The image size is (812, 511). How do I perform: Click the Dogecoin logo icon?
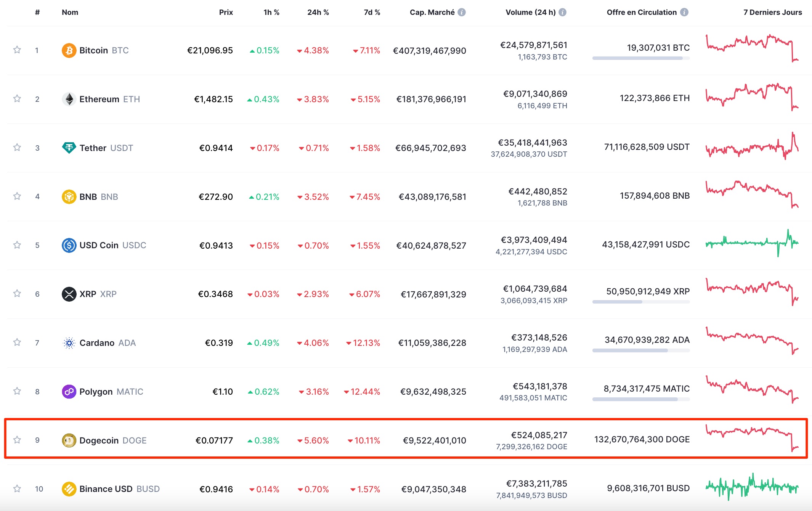click(x=69, y=440)
